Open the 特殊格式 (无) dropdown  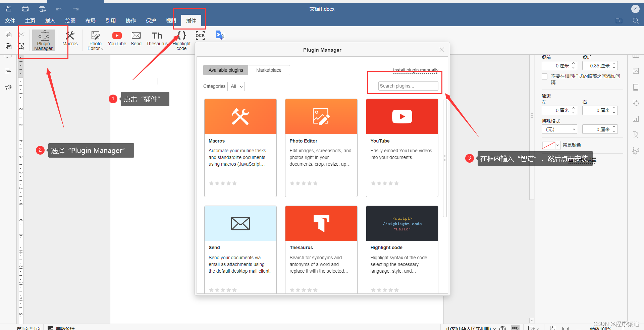[x=559, y=129]
